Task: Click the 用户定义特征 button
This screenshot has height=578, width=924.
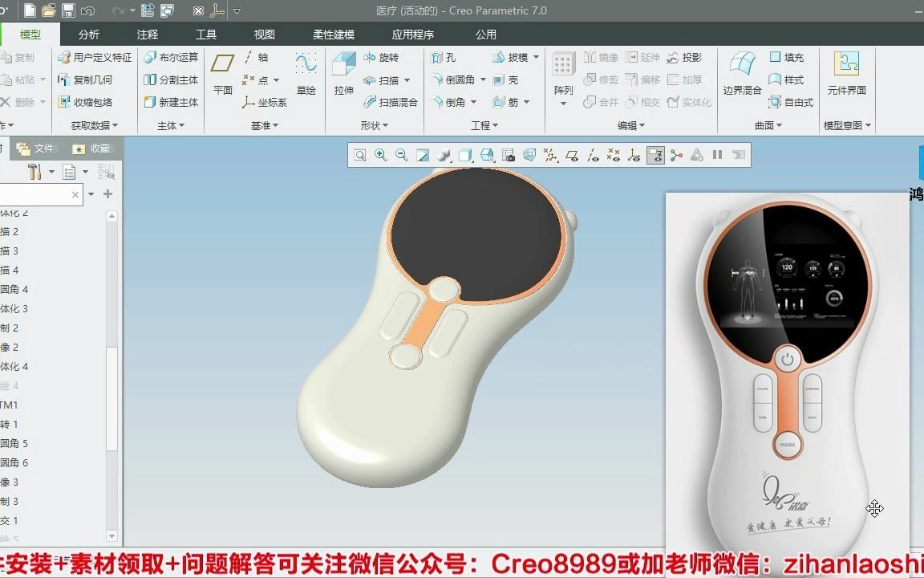Action: click(x=95, y=57)
